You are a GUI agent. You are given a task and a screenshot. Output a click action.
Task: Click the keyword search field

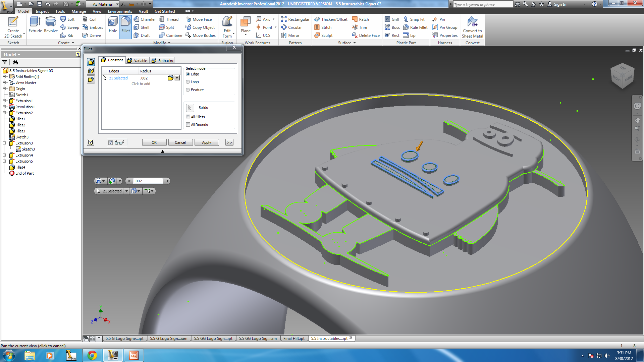coord(483,4)
